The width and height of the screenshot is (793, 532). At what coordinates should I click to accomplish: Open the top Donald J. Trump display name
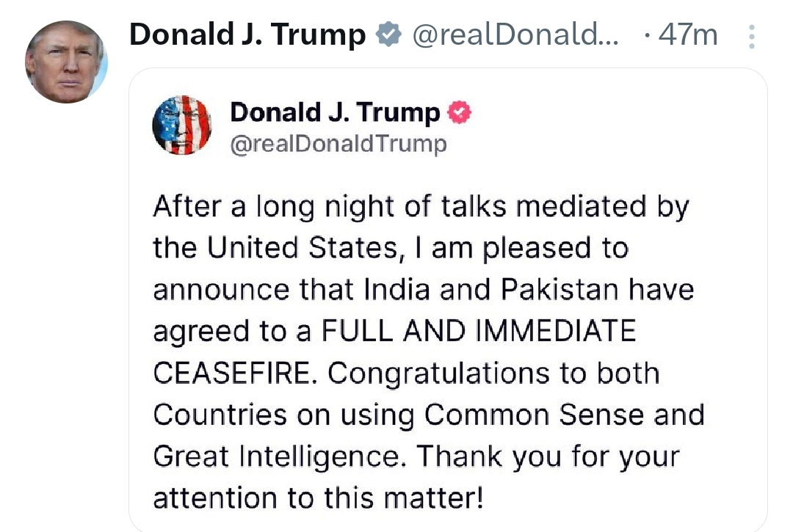(x=247, y=34)
